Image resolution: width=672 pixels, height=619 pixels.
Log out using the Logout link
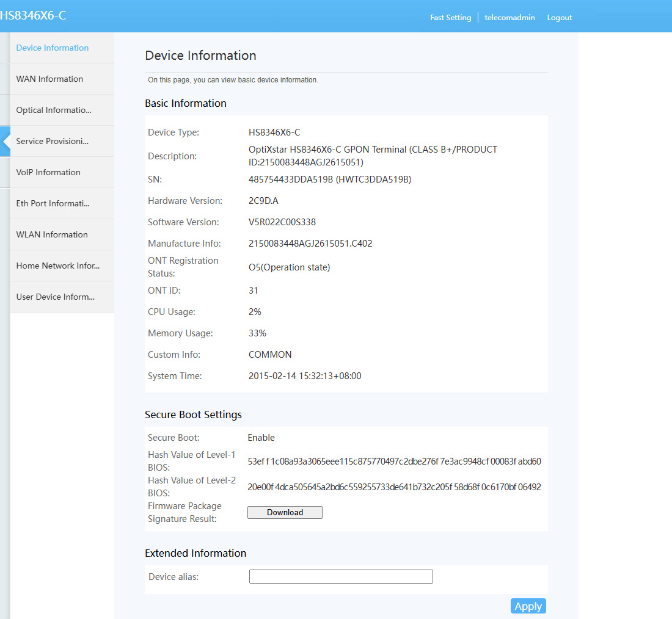pos(559,18)
